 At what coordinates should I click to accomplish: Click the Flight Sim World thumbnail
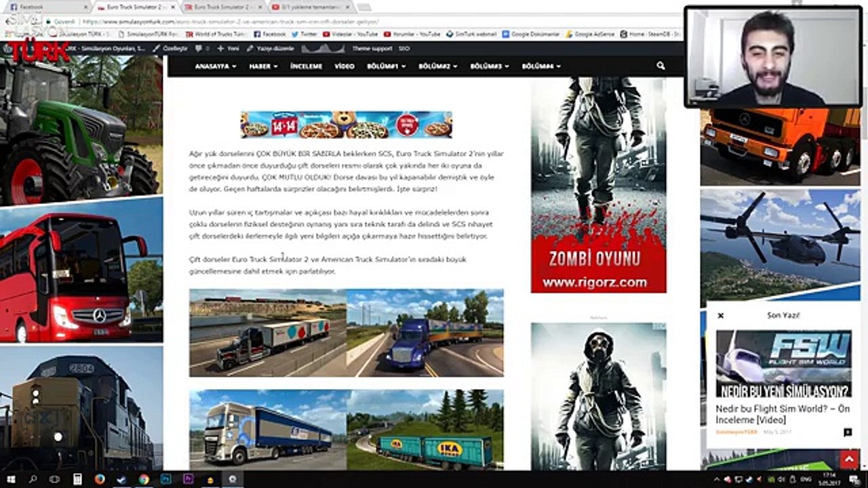point(784,364)
